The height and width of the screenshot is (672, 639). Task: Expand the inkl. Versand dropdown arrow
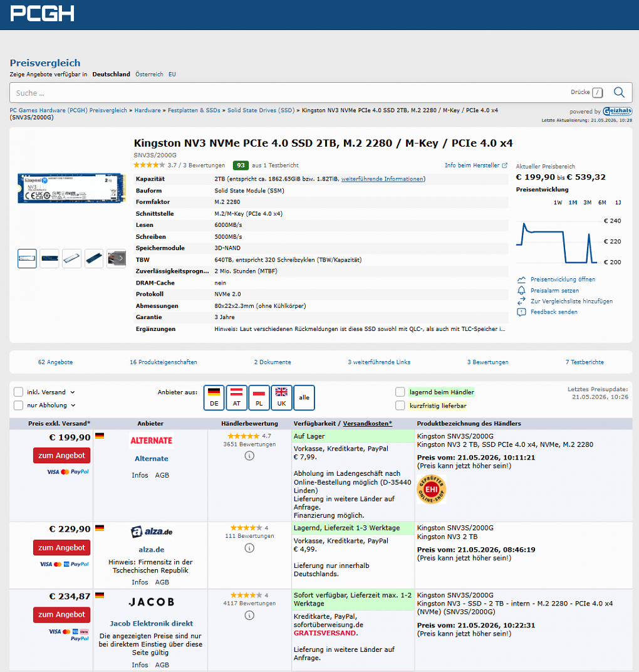tap(73, 392)
